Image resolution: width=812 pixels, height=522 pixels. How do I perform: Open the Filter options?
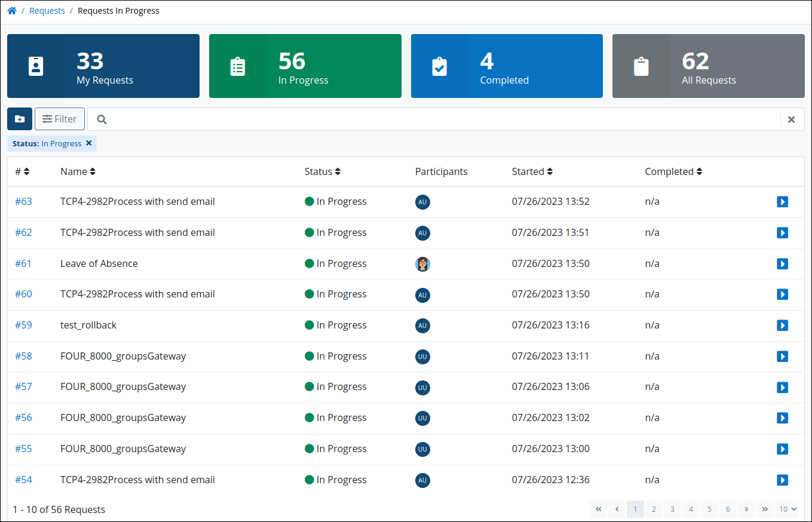pyautogui.click(x=59, y=119)
